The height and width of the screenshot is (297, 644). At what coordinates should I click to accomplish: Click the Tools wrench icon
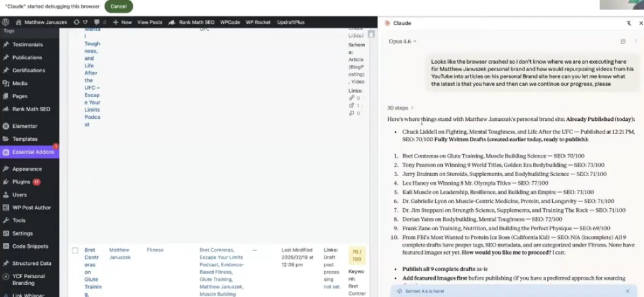(6, 220)
